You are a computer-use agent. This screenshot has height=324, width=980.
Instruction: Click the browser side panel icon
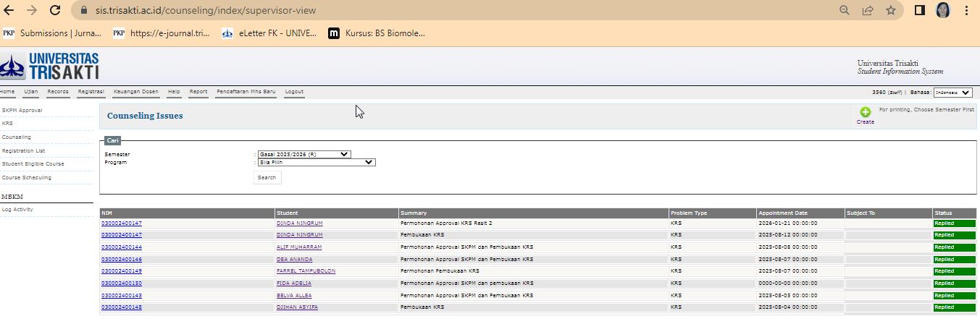pos(920,11)
